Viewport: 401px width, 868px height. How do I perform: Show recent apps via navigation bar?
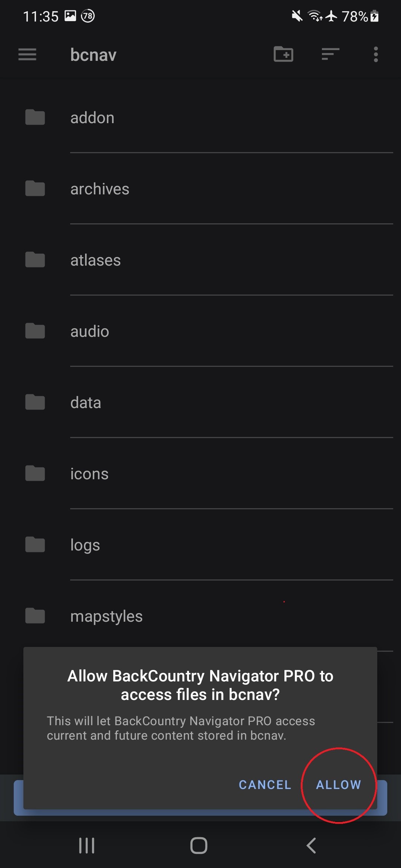coord(87,845)
